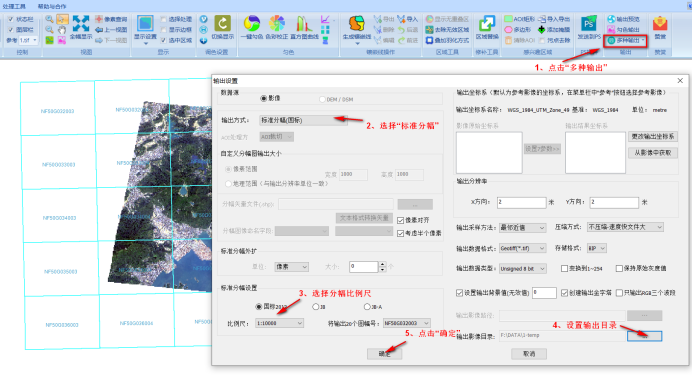Select the JB standard radio button

point(316,307)
